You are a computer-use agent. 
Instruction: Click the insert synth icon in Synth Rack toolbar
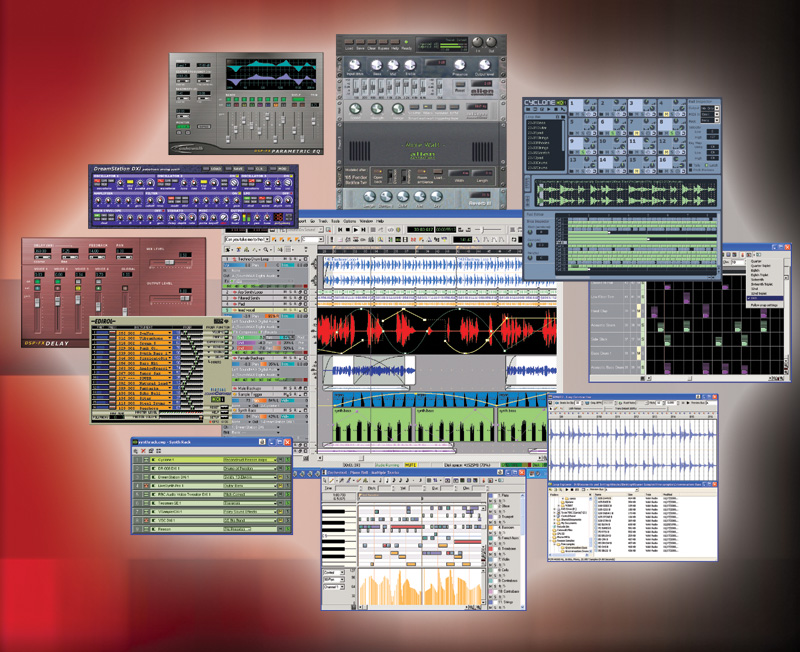pyautogui.click(x=136, y=451)
